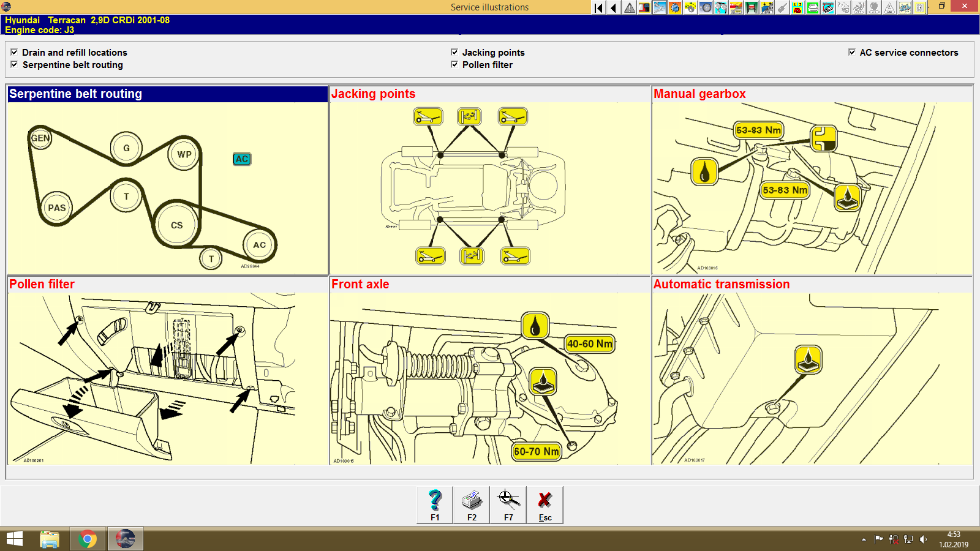
Task: Disable the AC service connectors checkbox
Action: pyautogui.click(x=851, y=52)
